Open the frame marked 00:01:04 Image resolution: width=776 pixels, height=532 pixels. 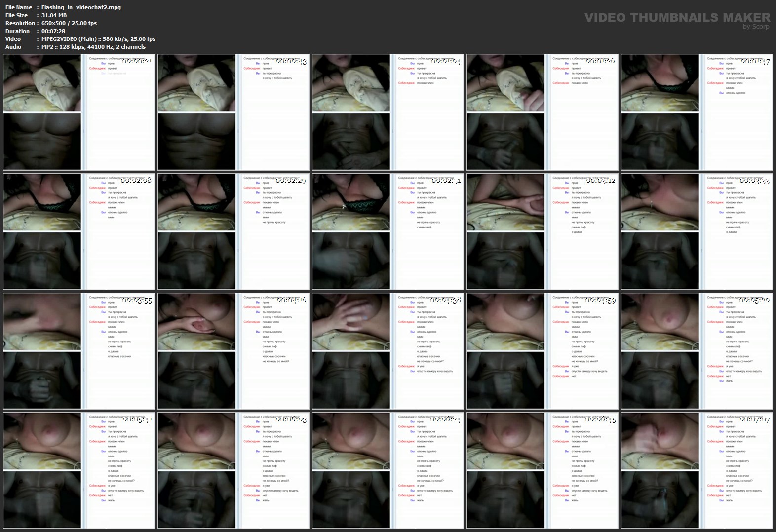388,112
